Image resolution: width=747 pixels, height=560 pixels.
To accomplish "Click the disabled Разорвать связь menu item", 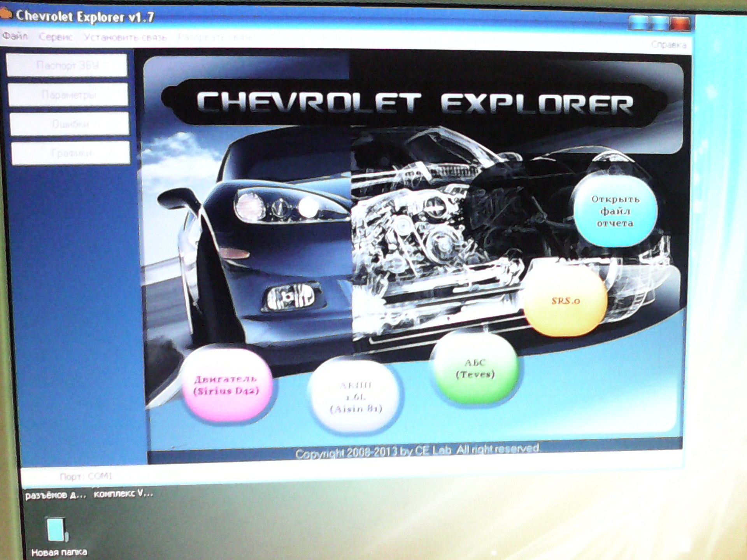I will (215, 37).
